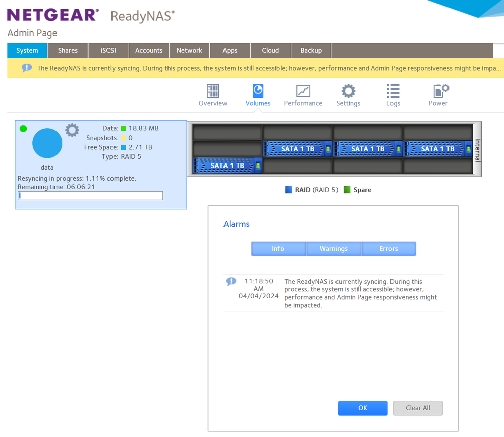This screenshot has height=437, width=504.
Task: Click the '18.83 MB' data value
Action: (x=144, y=128)
